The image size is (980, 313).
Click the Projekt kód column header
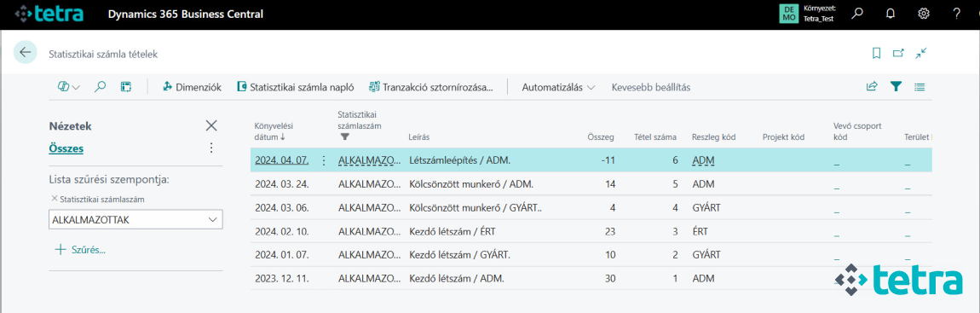click(x=784, y=137)
